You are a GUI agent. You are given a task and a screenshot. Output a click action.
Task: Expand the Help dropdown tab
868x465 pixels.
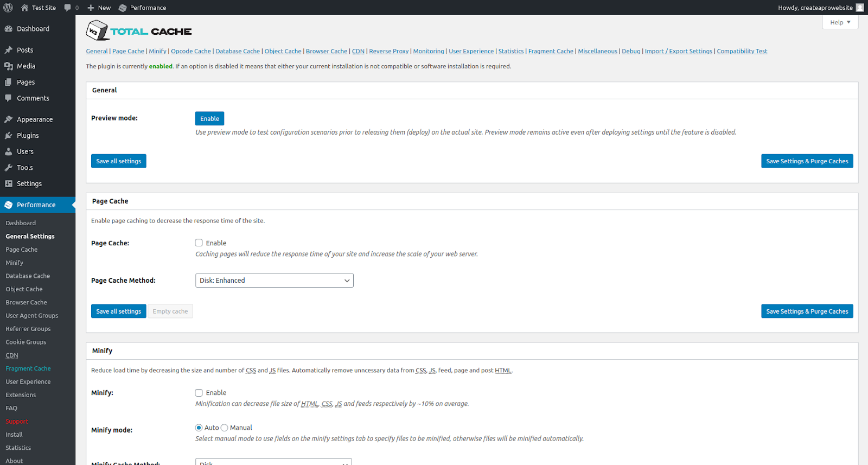(840, 22)
